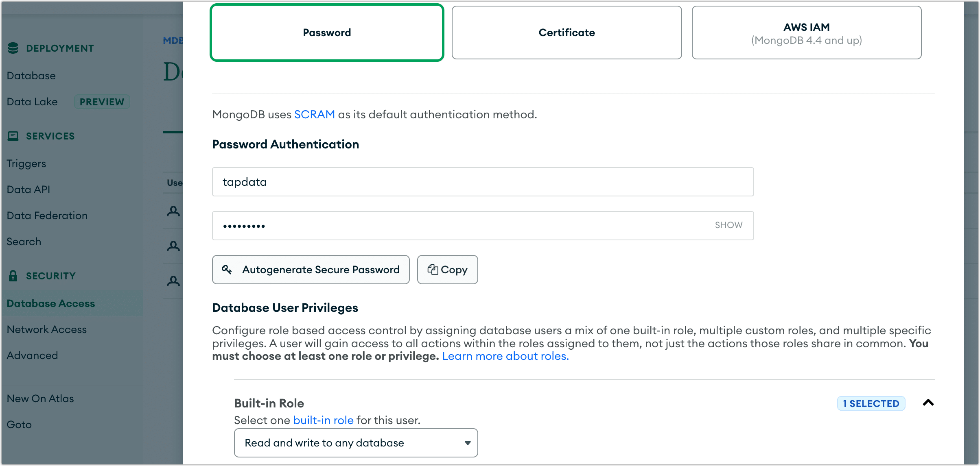Click the Services panel icon in sidebar
Screen dimensions: 980x466
pos(13,135)
